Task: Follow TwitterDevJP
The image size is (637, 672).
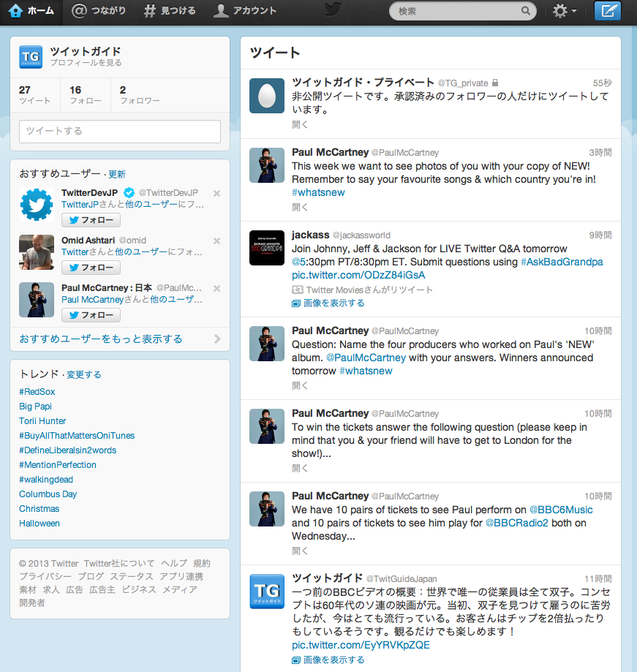Action: coord(91,220)
